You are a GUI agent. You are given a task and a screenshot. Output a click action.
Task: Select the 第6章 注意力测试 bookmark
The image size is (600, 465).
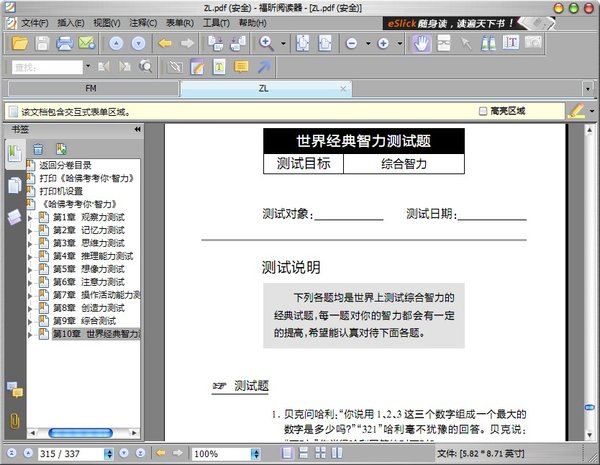coord(89,282)
